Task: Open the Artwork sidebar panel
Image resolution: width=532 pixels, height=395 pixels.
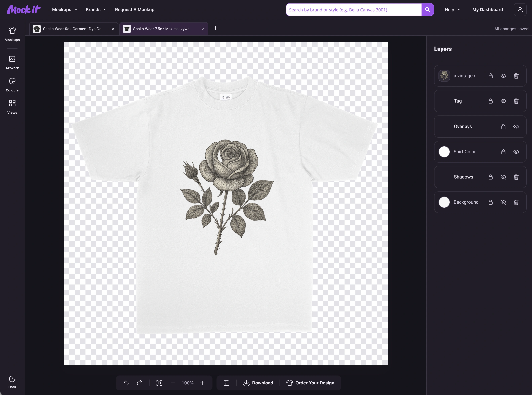Action: (x=12, y=63)
